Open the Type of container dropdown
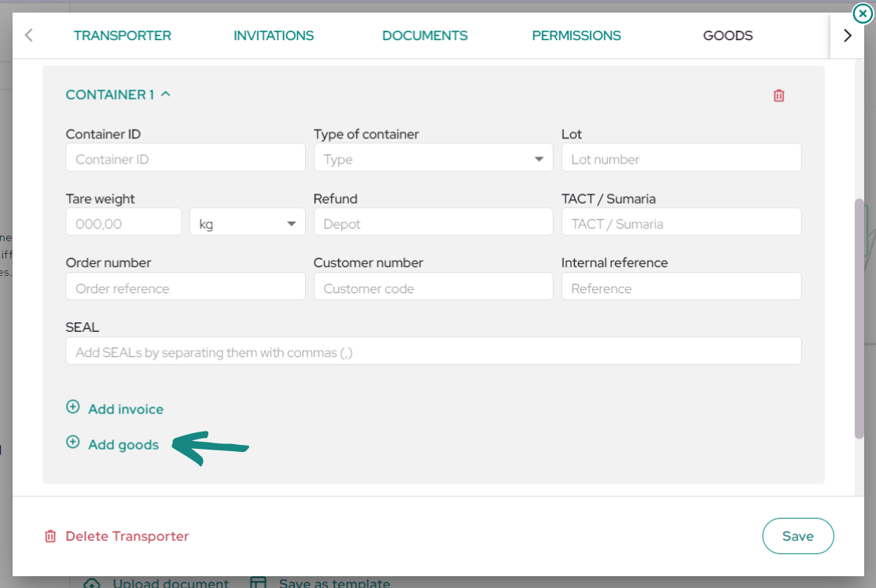 (x=433, y=158)
